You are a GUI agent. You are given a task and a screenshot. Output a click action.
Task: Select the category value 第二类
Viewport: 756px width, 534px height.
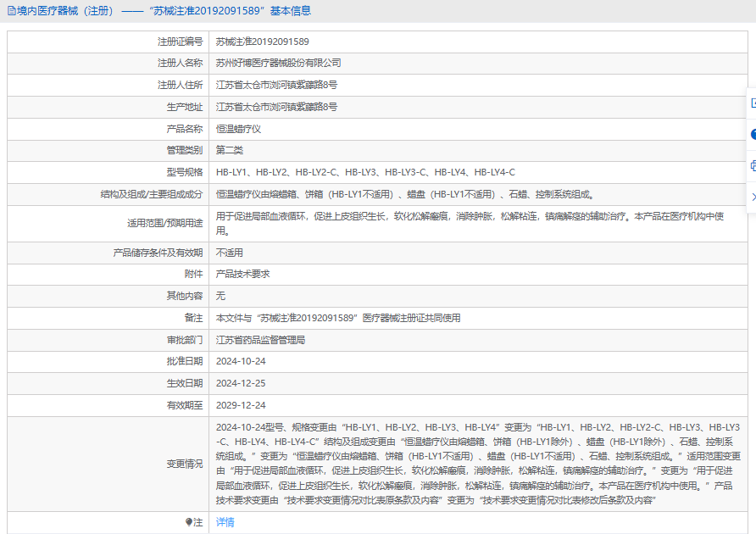pos(230,150)
